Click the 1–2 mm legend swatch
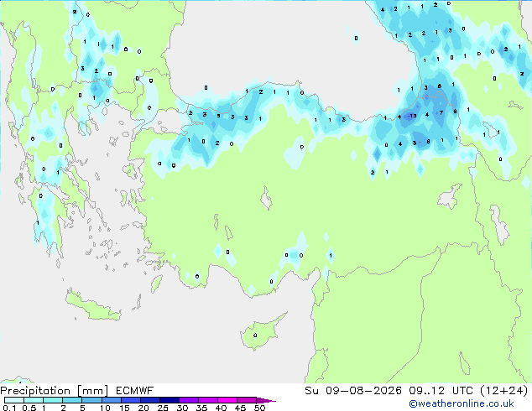The image size is (532, 411). click(x=53, y=400)
